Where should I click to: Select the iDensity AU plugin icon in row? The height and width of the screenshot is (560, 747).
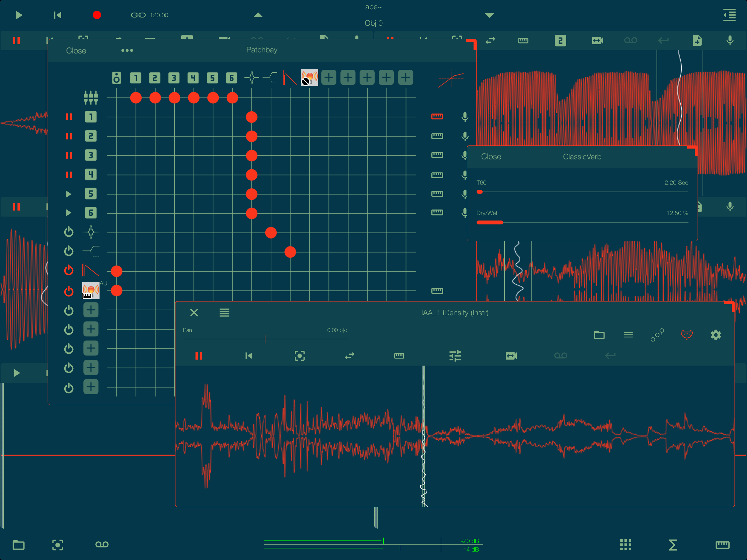point(91,290)
